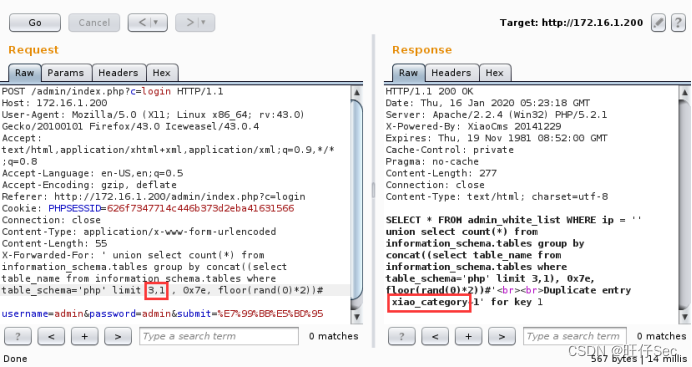Screen dimensions: 692x367
Task: Click the HTTP/1.1 200 OK status line
Action: point(429,91)
